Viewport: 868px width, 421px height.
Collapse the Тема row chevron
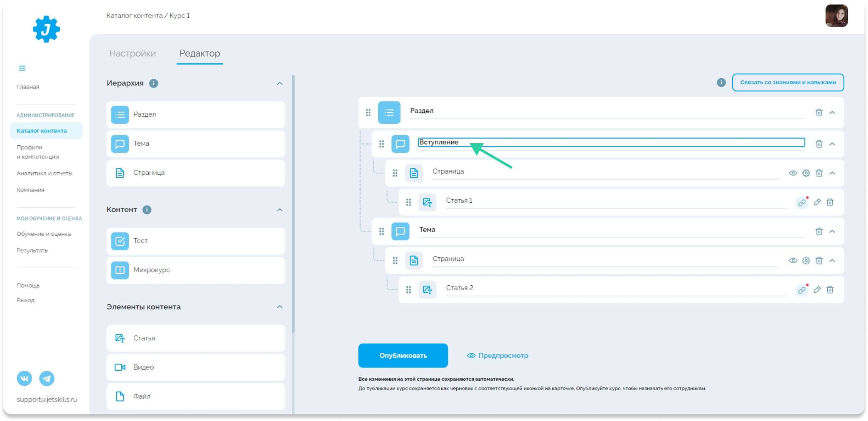point(832,231)
